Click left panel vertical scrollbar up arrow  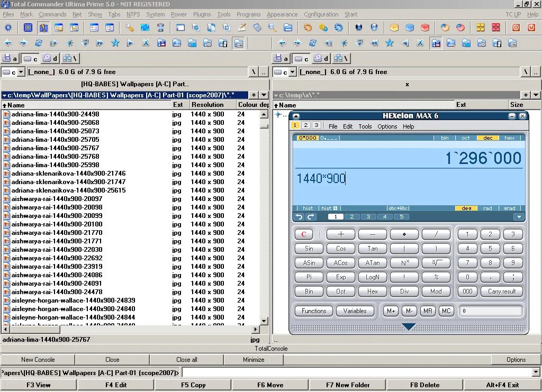[264, 114]
